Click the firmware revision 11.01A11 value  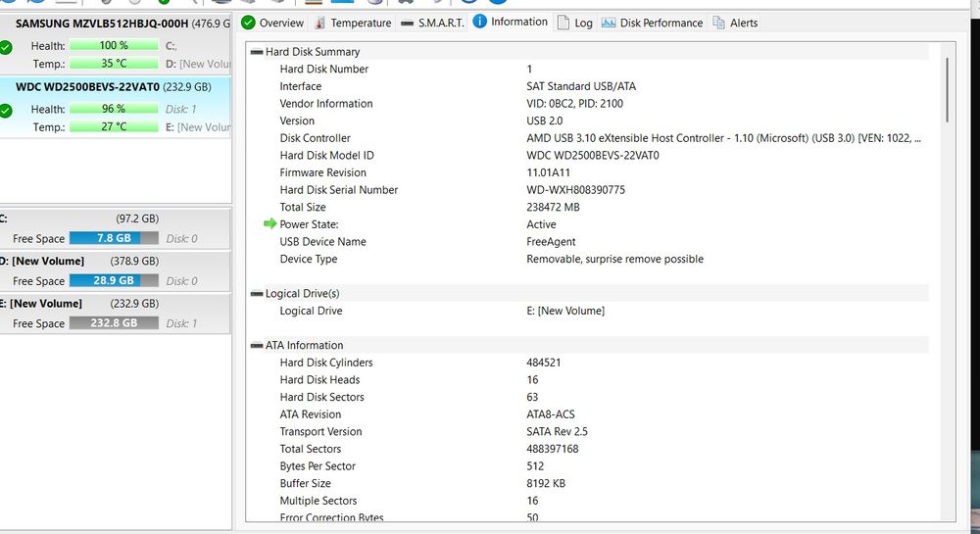coord(548,173)
